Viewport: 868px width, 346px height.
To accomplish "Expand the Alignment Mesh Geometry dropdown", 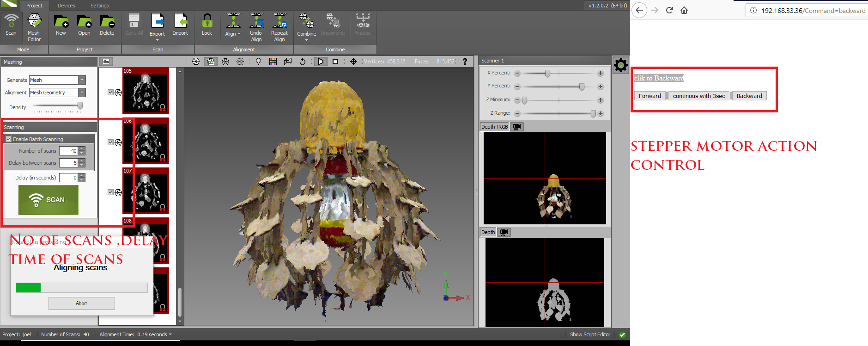I will pos(82,93).
